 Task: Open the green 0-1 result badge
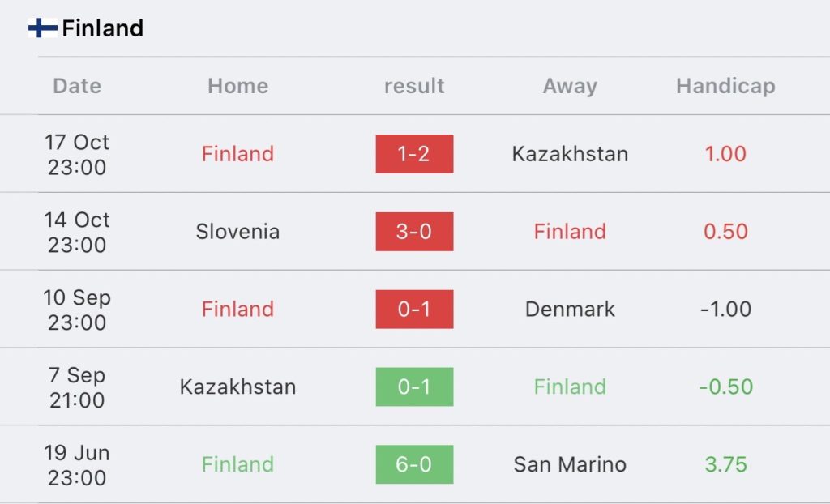pos(414,387)
